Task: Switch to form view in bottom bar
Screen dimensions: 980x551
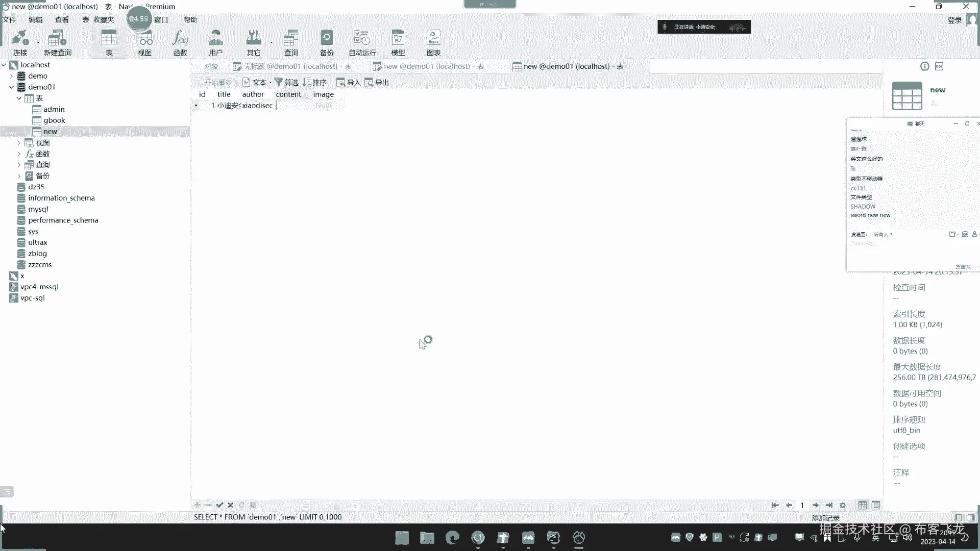Action: coord(876,505)
